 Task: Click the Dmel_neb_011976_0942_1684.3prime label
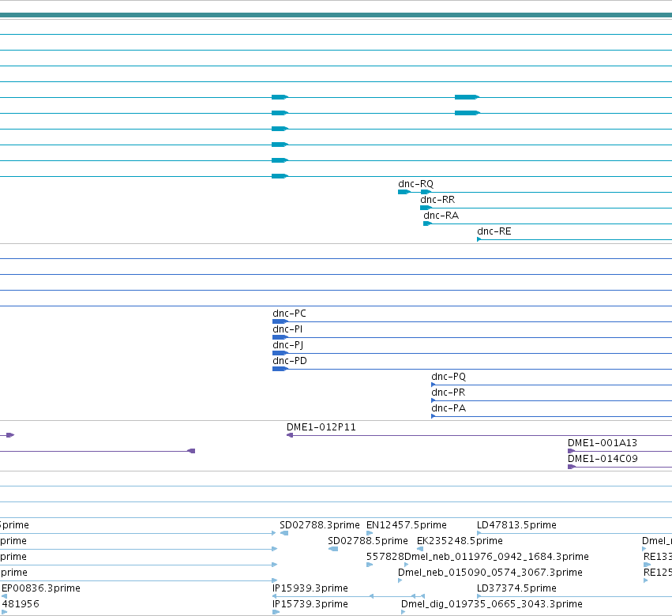pyautogui.click(x=497, y=558)
